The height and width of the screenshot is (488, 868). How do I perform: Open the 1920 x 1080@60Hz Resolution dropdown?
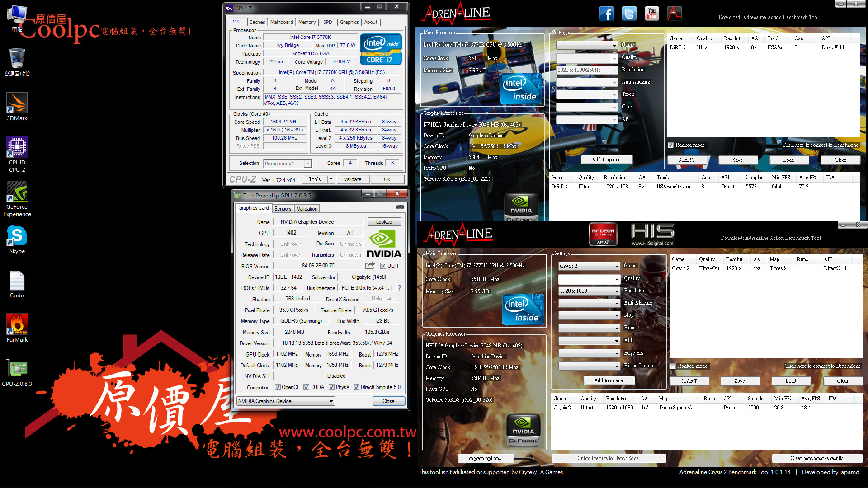click(x=587, y=70)
